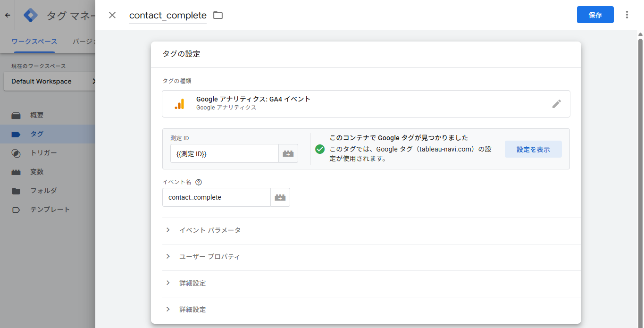Click the 設定を表示 button
The height and width of the screenshot is (328, 644).
pyautogui.click(x=533, y=149)
